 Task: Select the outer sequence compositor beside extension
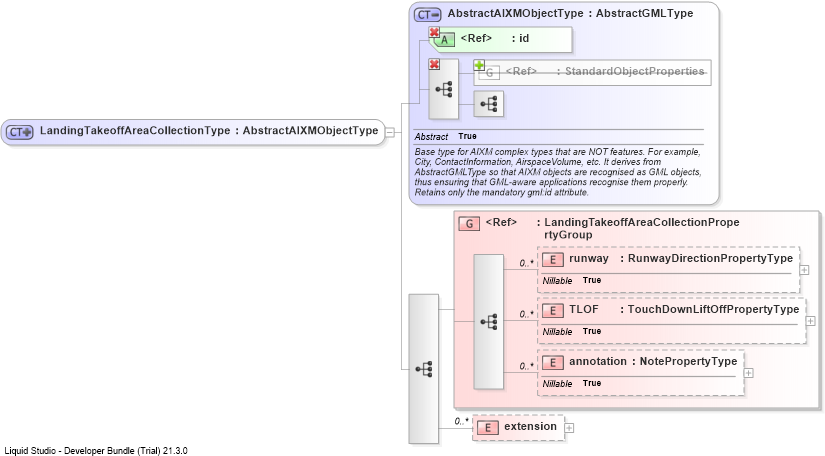tap(424, 369)
